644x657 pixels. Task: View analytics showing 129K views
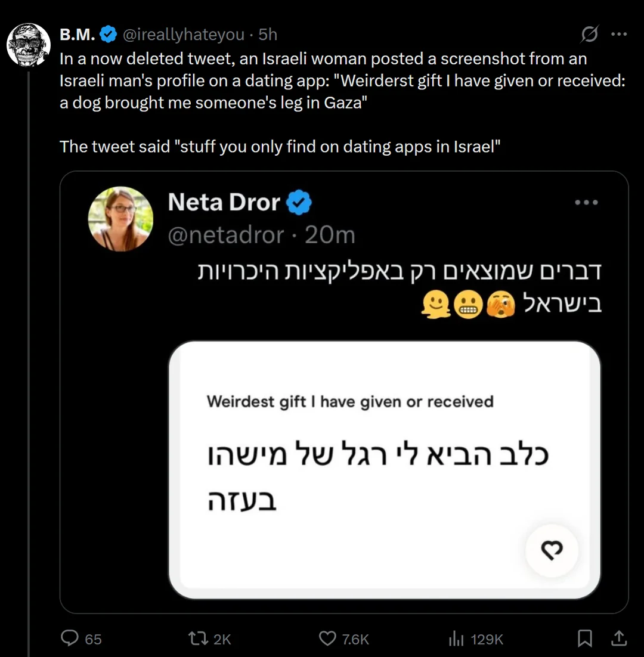476,639
